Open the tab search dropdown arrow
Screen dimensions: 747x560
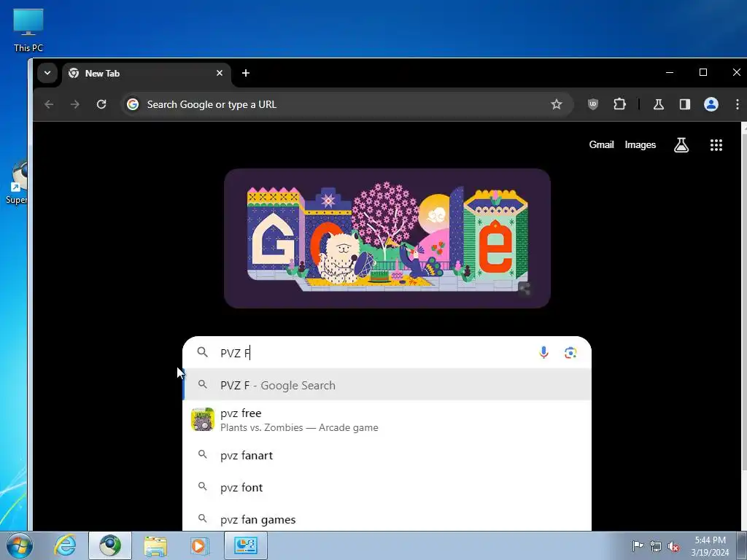click(x=47, y=74)
